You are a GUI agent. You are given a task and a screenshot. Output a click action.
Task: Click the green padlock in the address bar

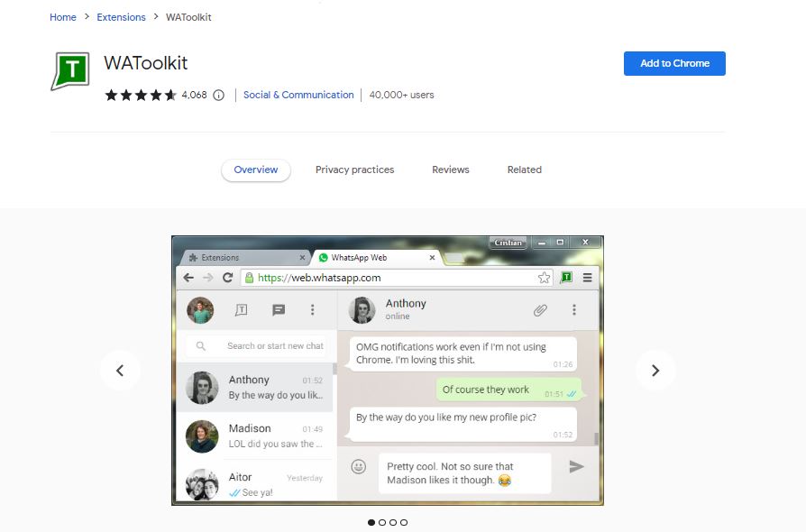(x=250, y=278)
